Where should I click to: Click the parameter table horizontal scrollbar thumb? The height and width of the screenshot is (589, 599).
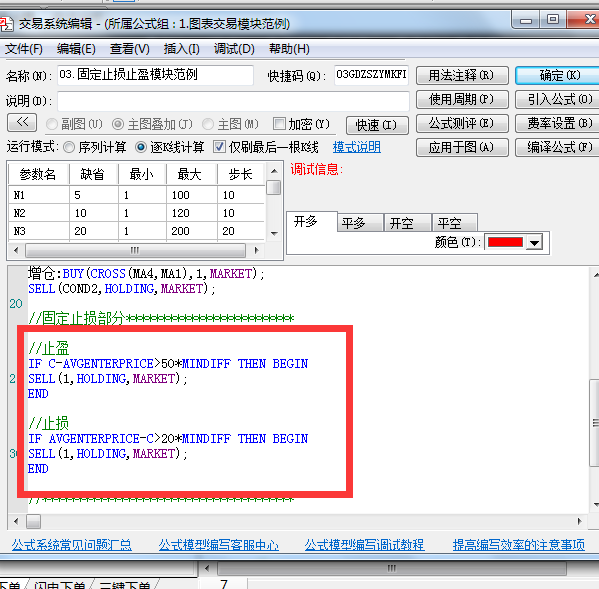(x=135, y=251)
